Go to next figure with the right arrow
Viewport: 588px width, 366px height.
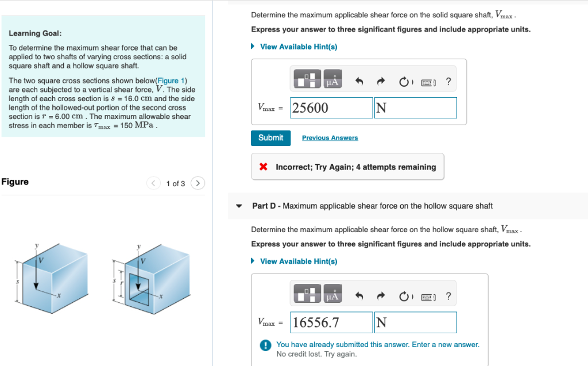click(198, 182)
